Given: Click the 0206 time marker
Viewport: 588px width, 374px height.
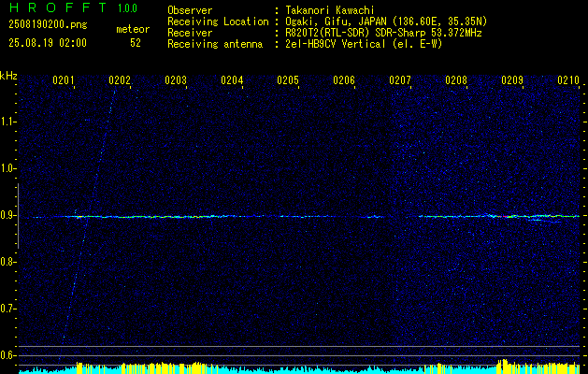Looking at the screenshot, I should [x=344, y=80].
